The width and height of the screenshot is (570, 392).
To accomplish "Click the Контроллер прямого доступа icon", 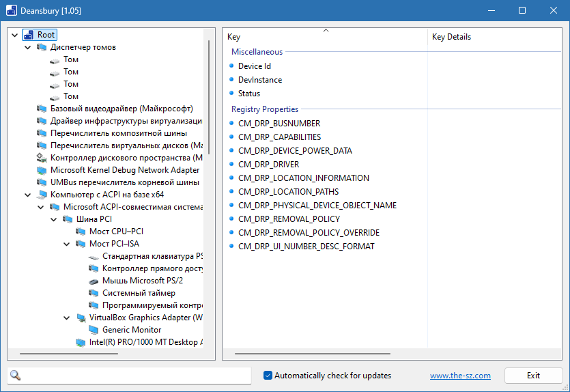I will (x=94, y=268).
